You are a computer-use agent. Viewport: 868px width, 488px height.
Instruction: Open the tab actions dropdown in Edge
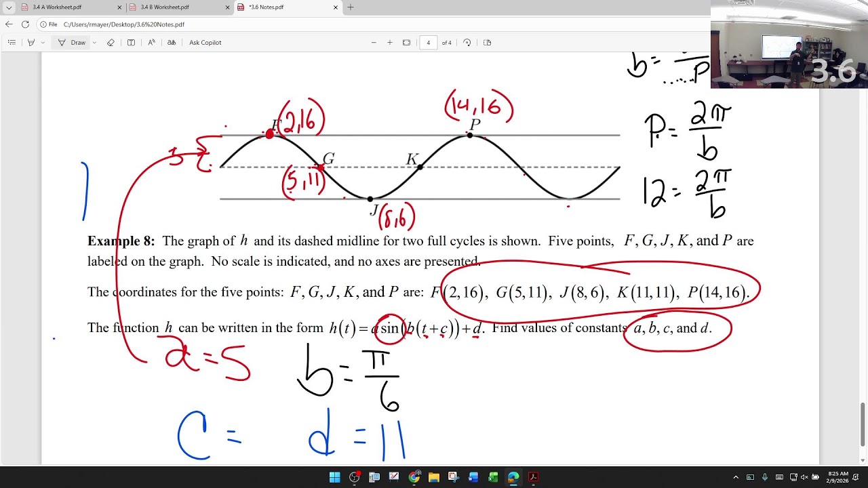click(x=9, y=7)
